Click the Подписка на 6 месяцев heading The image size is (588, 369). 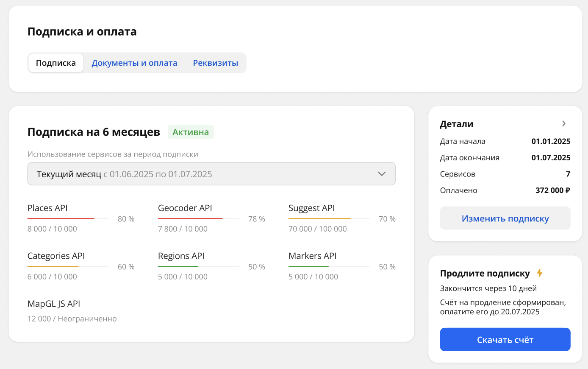[93, 131]
